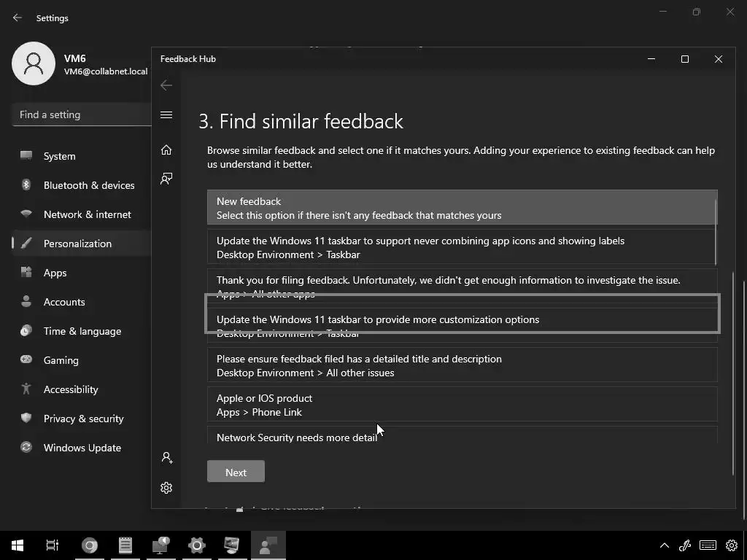The height and width of the screenshot is (560, 747).
Task: Open the Feedback Hub hamburger menu
Action: (166, 114)
